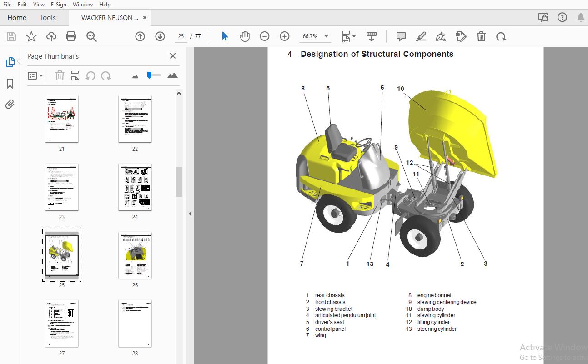This screenshot has height=364, width=588.
Task: Select page 25 thumbnail
Action: [62, 255]
